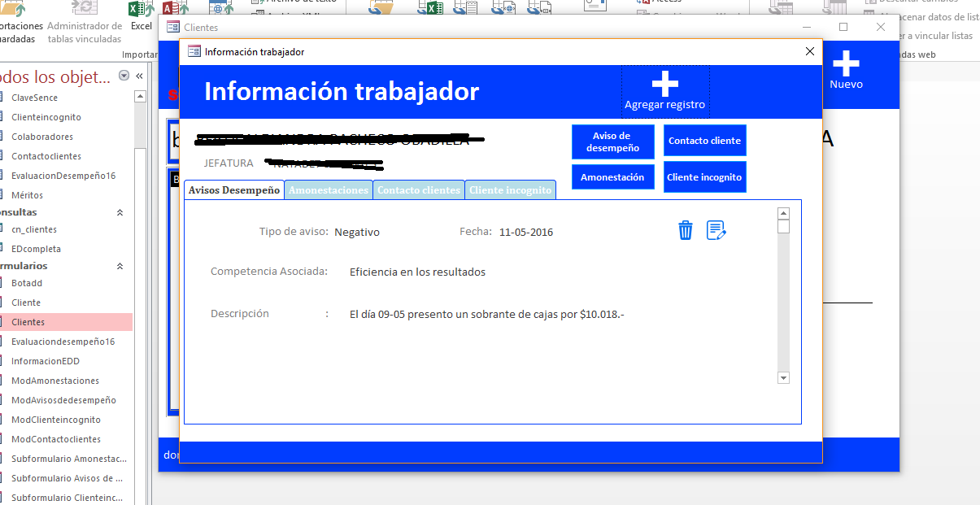This screenshot has width=980, height=505.
Task: Close the Información trabajador dialog
Action: coord(809,51)
